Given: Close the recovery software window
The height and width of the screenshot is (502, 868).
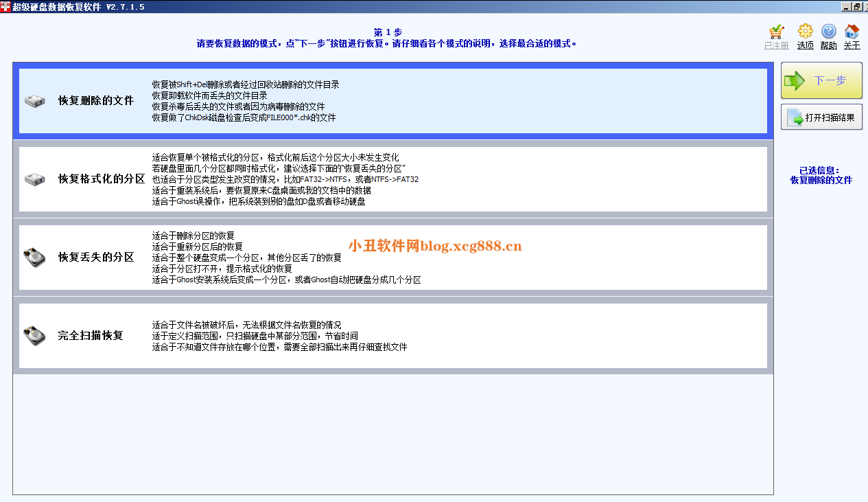Looking at the screenshot, I should tap(865, 6).
